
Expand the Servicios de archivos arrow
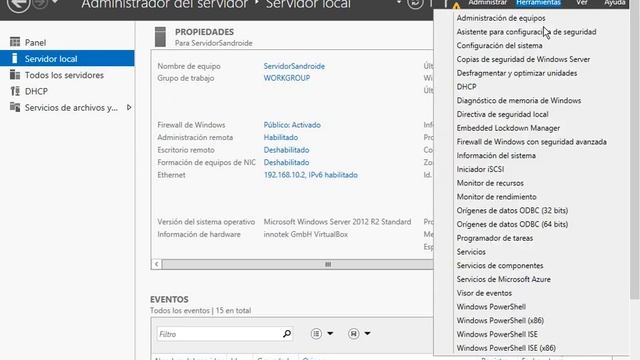(129, 107)
